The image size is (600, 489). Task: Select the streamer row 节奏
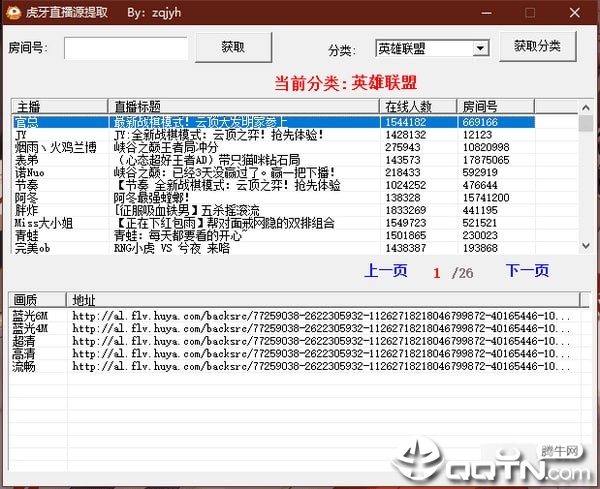click(x=274, y=185)
